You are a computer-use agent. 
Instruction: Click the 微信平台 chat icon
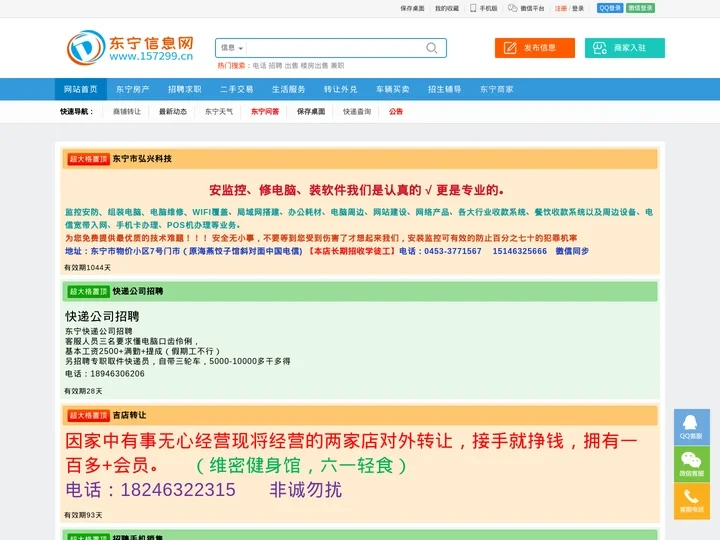pos(512,8)
